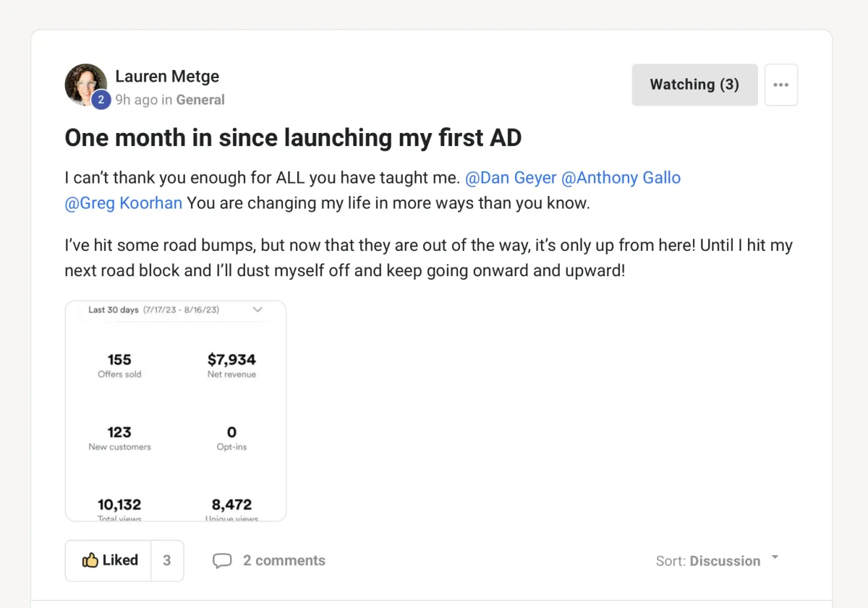This screenshot has width=868, height=608.
Task: Open the post title about first AD
Action: (293, 137)
